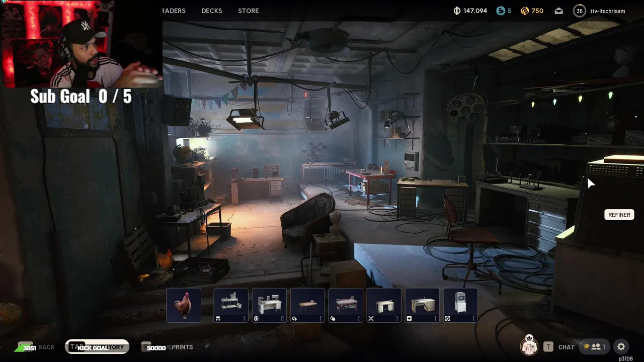Image resolution: width=644 pixels, height=362 pixels.
Task: Open the party members icon
Action: (x=595, y=346)
